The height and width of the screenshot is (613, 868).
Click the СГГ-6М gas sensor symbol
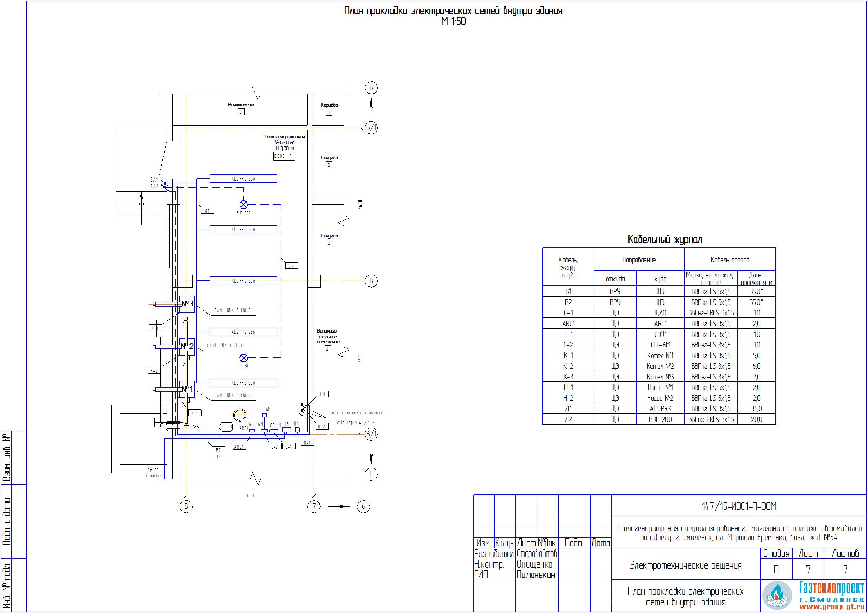point(264,416)
